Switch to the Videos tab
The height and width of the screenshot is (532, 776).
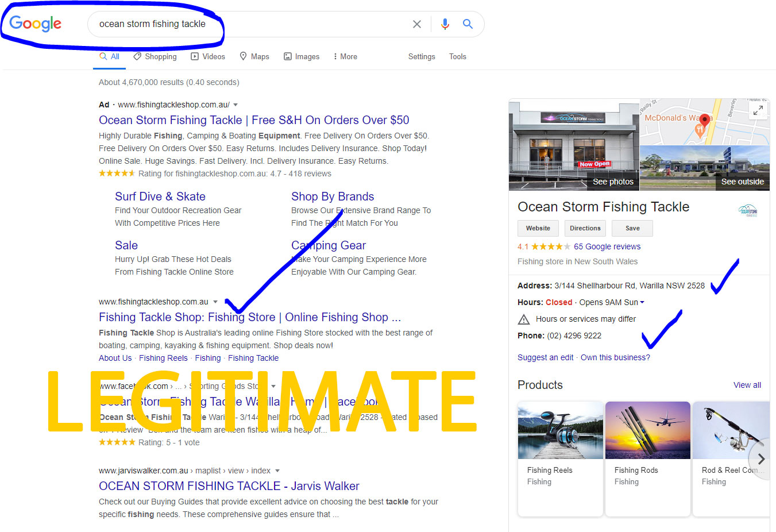coord(208,56)
